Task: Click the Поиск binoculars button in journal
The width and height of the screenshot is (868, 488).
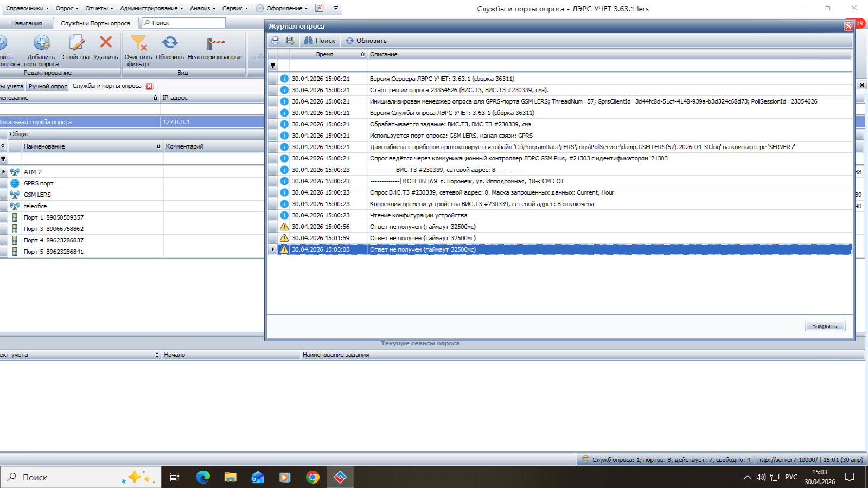Action: click(320, 41)
